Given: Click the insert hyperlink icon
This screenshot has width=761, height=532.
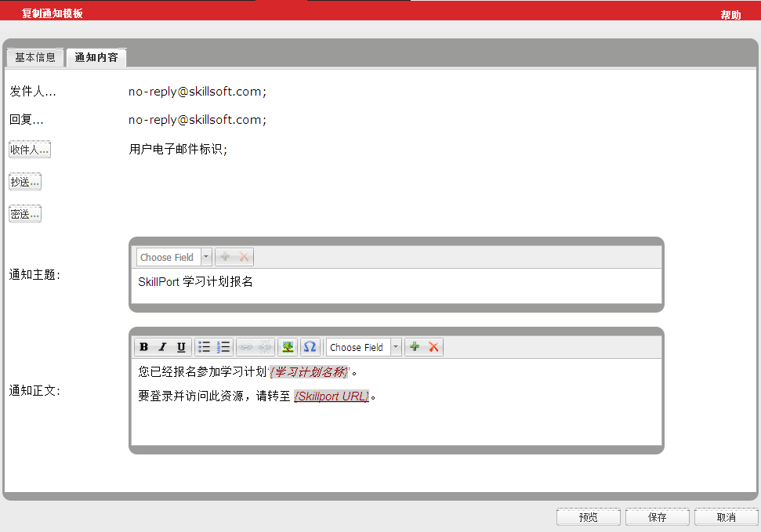Looking at the screenshot, I should [246, 347].
